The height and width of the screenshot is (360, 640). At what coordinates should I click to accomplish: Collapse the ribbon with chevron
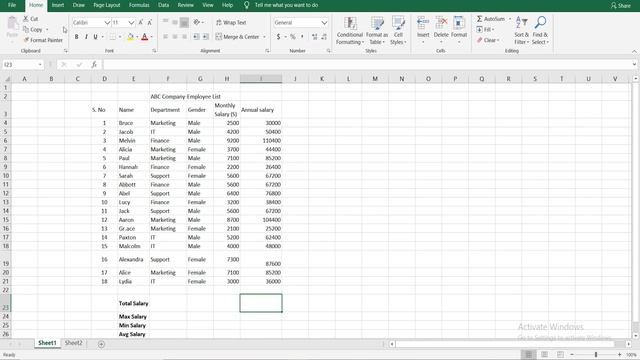[634, 51]
